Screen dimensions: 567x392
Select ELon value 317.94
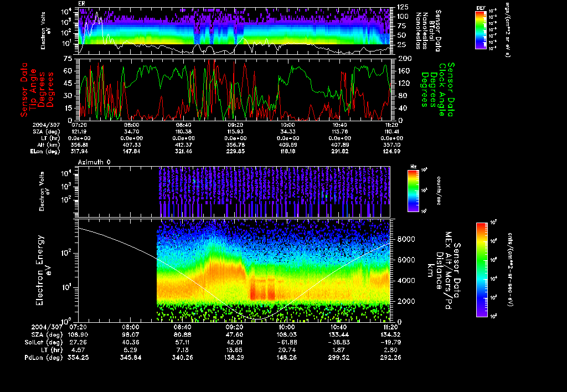click(x=79, y=151)
